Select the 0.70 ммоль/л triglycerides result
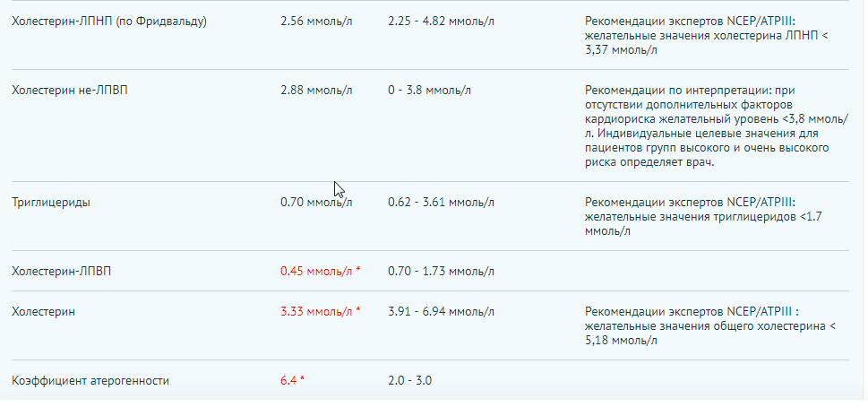The image size is (868, 416). tap(316, 202)
